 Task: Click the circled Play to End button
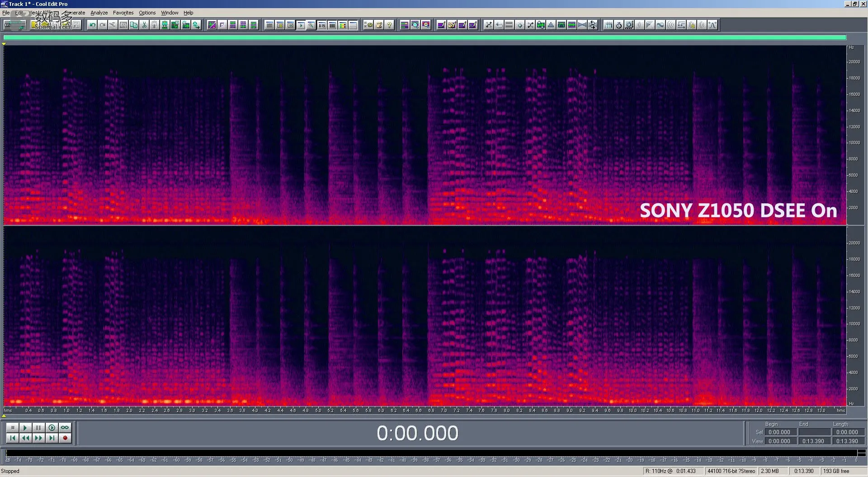[x=52, y=427]
